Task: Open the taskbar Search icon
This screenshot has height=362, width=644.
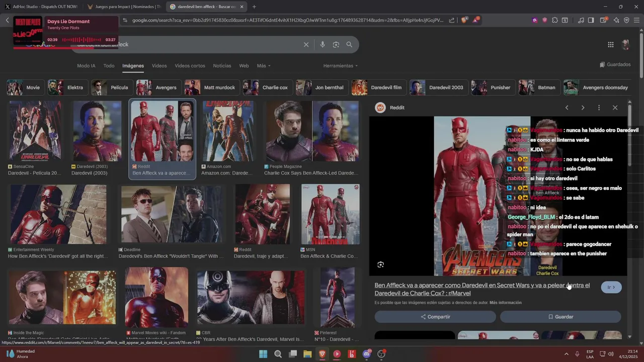Action: [x=278, y=354]
